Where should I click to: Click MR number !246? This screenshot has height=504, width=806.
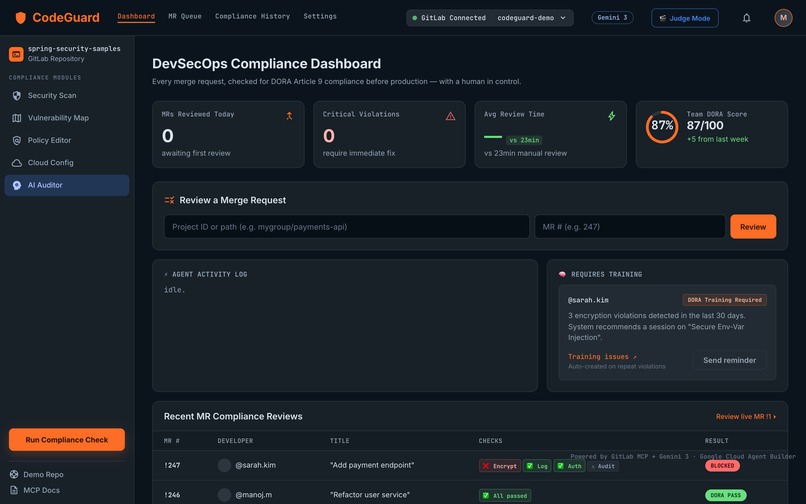coord(172,495)
